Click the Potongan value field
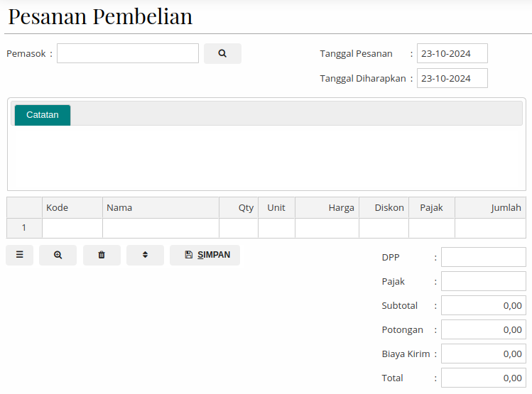 point(484,329)
